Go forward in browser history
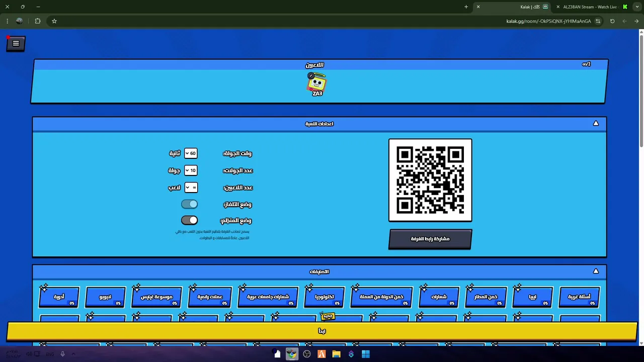The image size is (644, 362). pyautogui.click(x=624, y=21)
